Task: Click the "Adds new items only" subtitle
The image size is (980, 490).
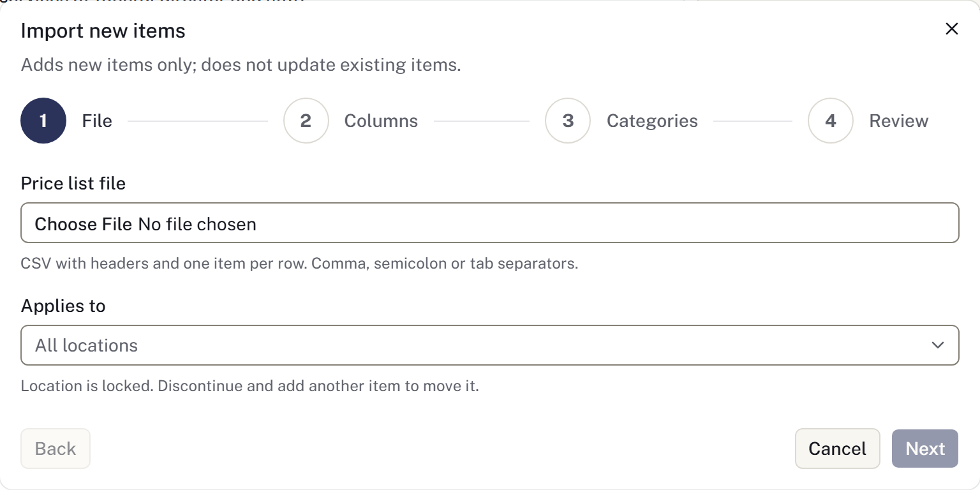Action: pyautogui.click(x=241, y=65)
